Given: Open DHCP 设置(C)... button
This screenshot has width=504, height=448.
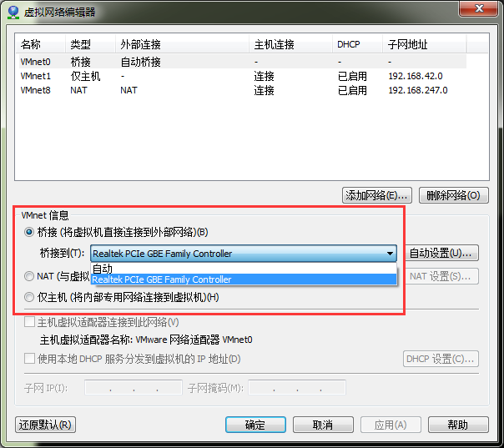Looking at the screenshot, I should pyautogui.click(x=441, y=359).
